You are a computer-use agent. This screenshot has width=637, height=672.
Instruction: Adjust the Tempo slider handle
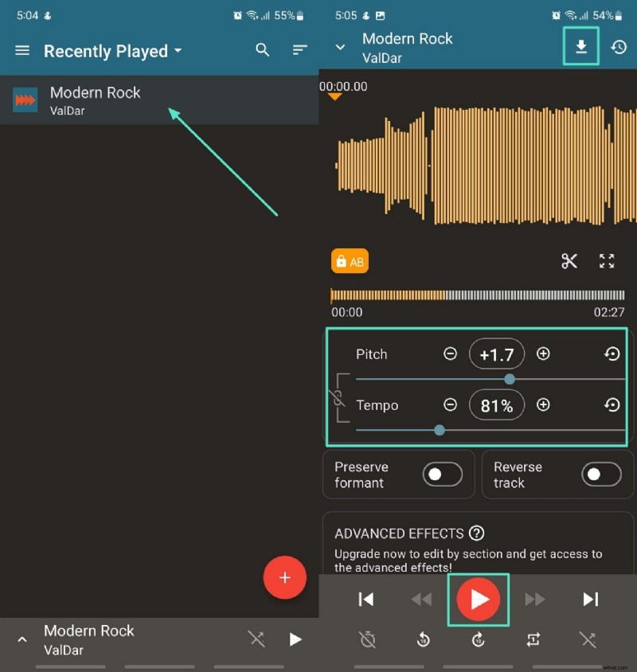coord(439,430)
